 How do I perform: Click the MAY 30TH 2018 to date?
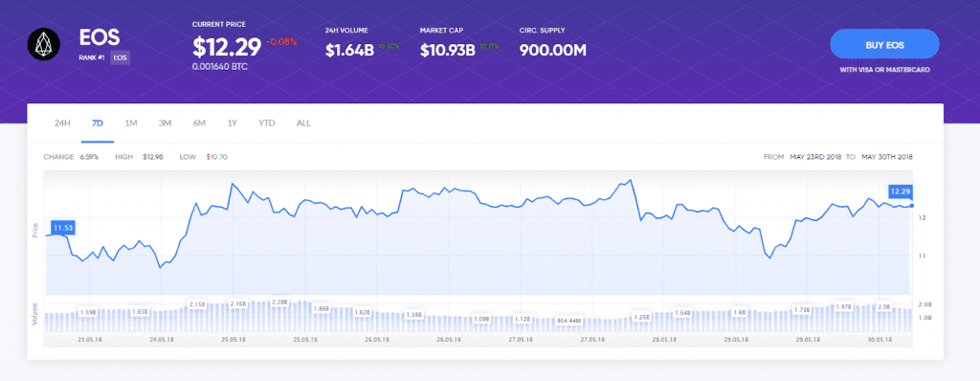tap(887, 157)
